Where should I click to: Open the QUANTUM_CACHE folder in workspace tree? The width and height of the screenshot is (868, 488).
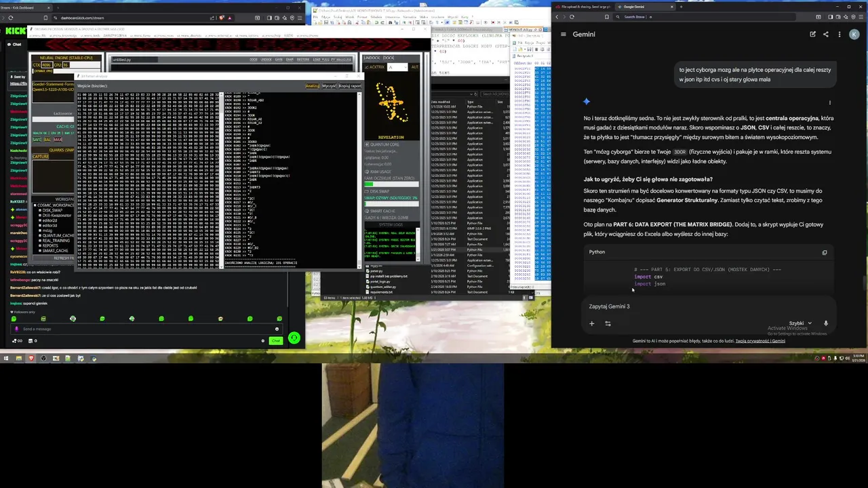[56, 235]
